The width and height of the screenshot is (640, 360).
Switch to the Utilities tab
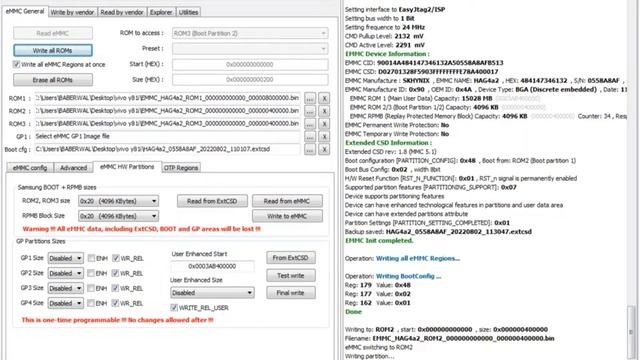[188, 12]
